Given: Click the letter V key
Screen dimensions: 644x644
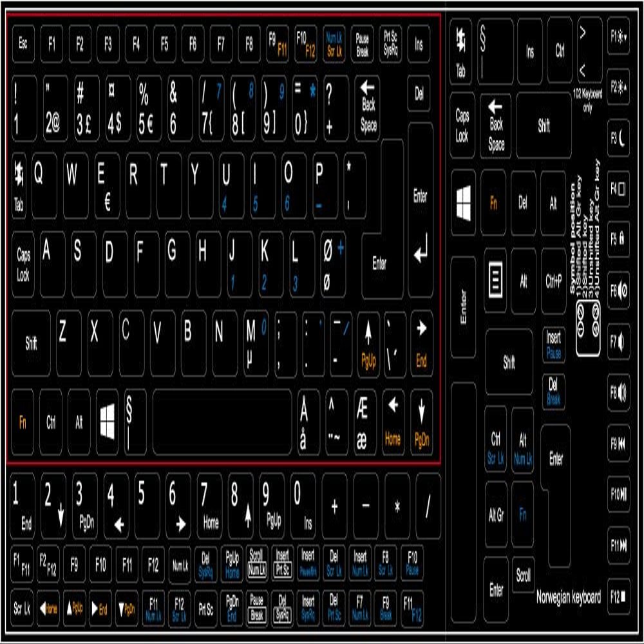Looking at the screenshot, I should pyautogui.click(x=163, y=343).
